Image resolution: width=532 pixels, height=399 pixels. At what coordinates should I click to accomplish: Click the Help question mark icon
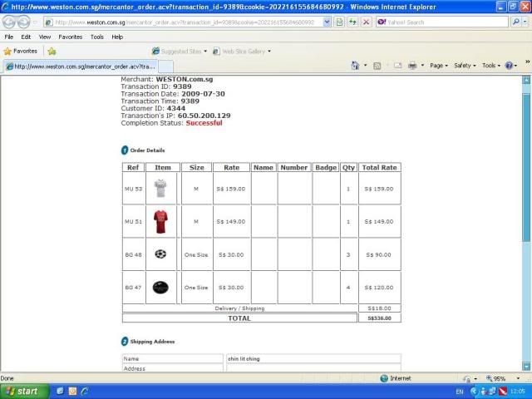(509, 66)
